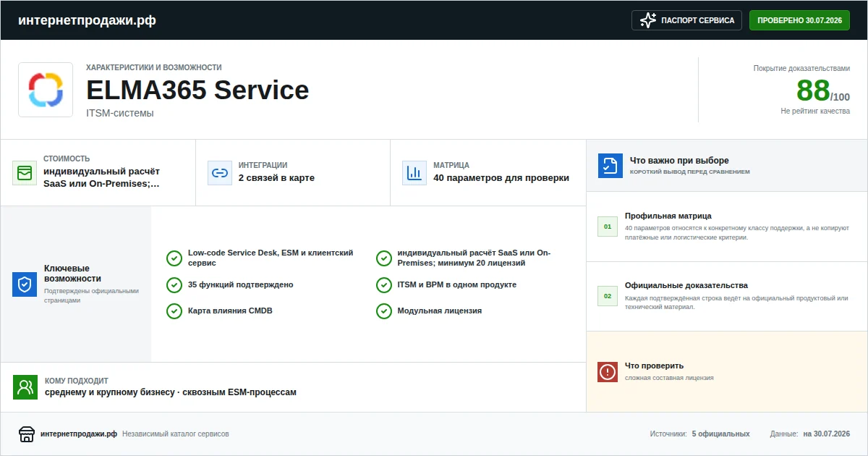Viewport: 868px width, 456px height.
Task: Click Карта влияния CMDB text
Action: click(x=230, y=311)
